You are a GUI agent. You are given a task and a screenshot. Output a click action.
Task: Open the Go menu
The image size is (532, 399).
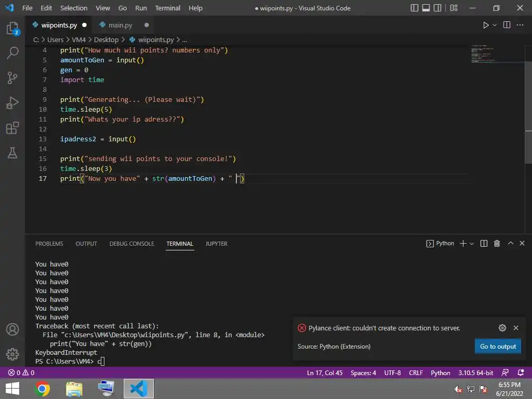tap(123, 8)
